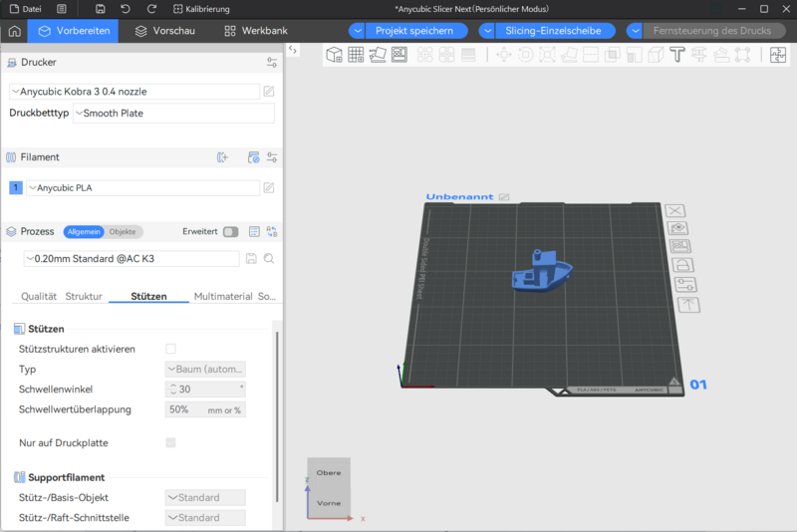Open filament settings sliders icon
The height and width of the screenshot is (532, 797).
[272, 157]
